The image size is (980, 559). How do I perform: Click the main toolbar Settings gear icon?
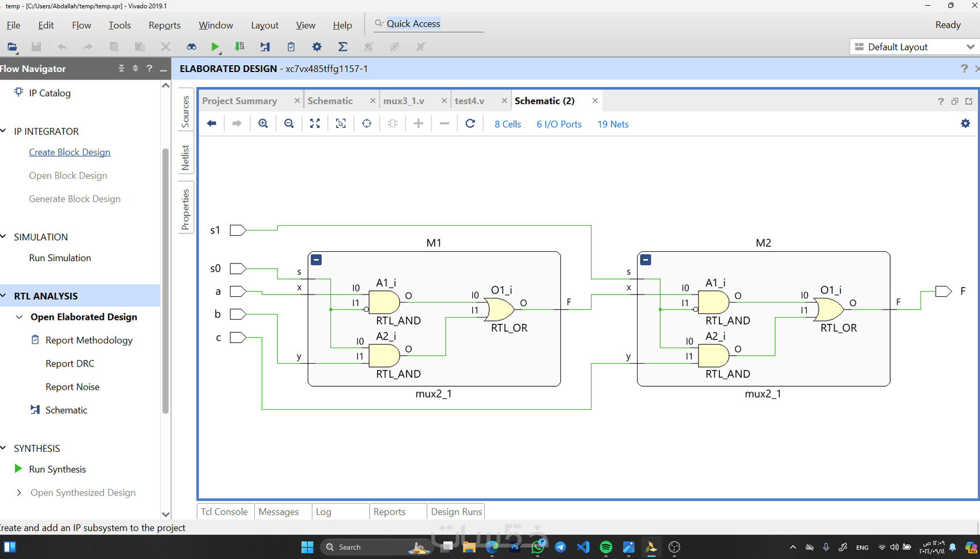[x=317, y=47]
